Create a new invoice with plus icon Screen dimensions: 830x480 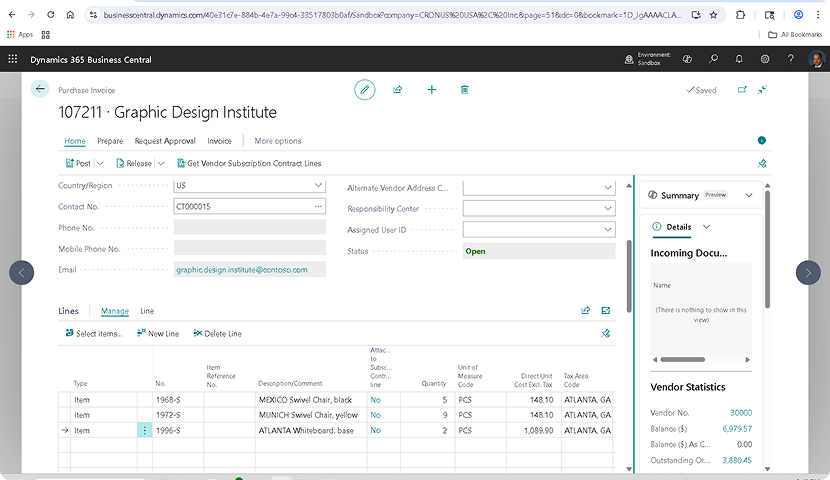click(x=432, y=90)
